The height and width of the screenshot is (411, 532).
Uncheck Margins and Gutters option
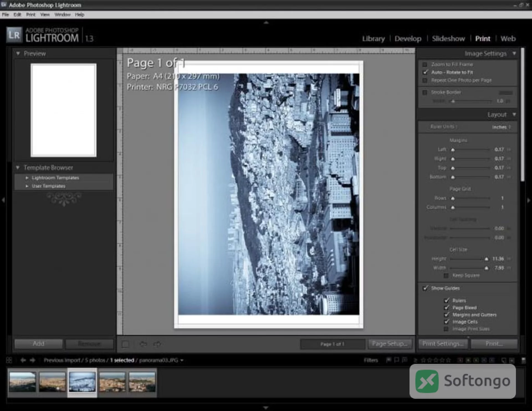[447, 315]
